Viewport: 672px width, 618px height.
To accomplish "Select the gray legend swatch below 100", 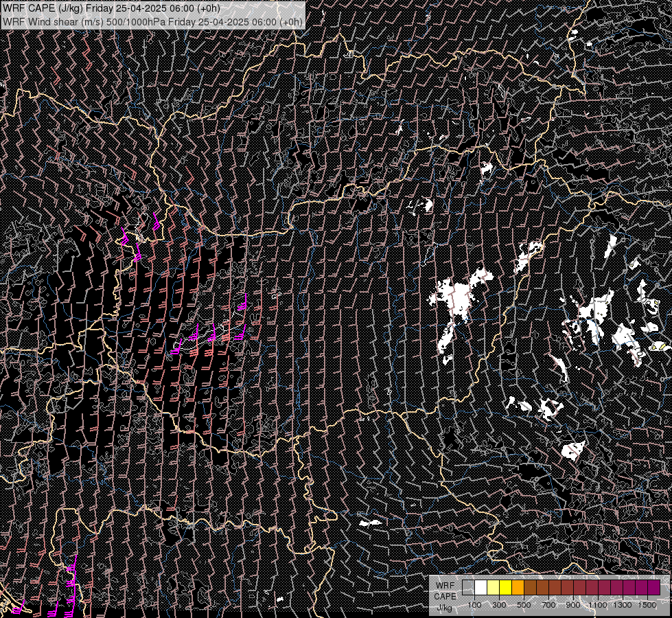I will [468, 588].
